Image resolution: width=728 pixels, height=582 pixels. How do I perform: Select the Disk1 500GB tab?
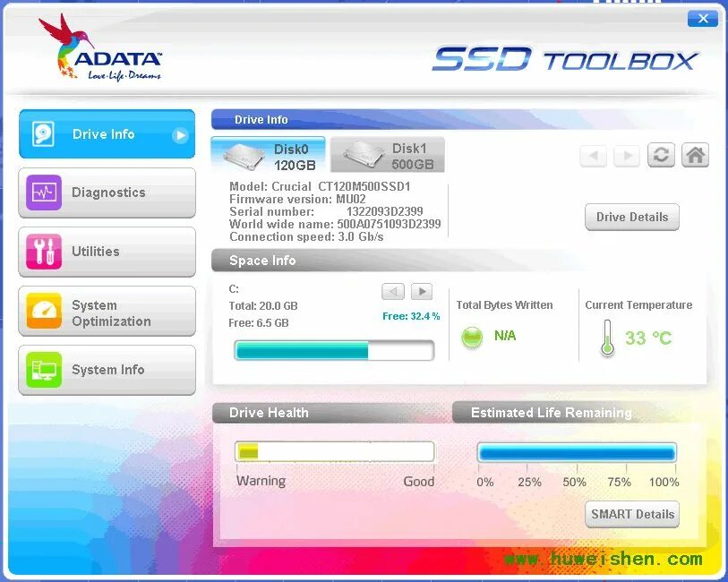pyautogui.click(x=387, y=155)
